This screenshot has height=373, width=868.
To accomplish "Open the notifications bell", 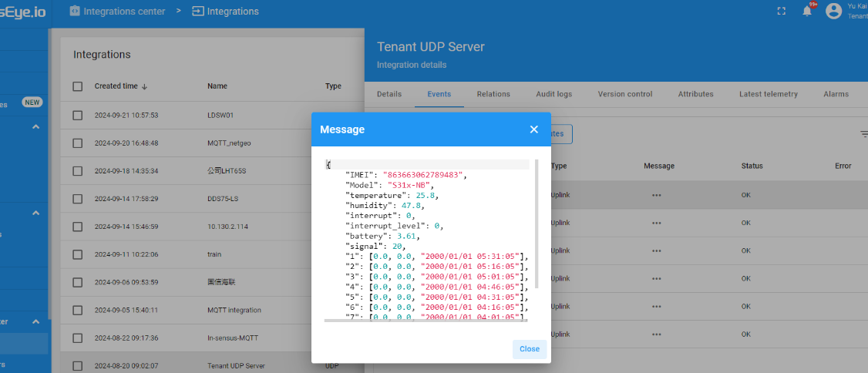I will (x=807, y=12).
